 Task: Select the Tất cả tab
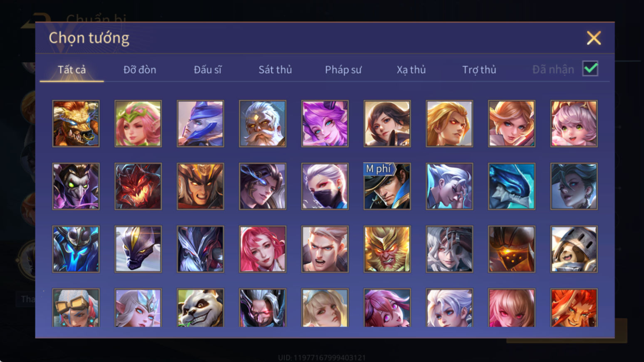click(72, 69)
